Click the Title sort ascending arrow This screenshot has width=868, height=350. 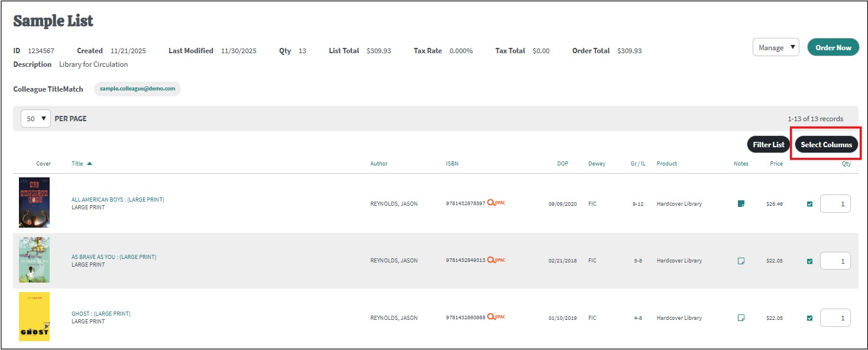89,164
